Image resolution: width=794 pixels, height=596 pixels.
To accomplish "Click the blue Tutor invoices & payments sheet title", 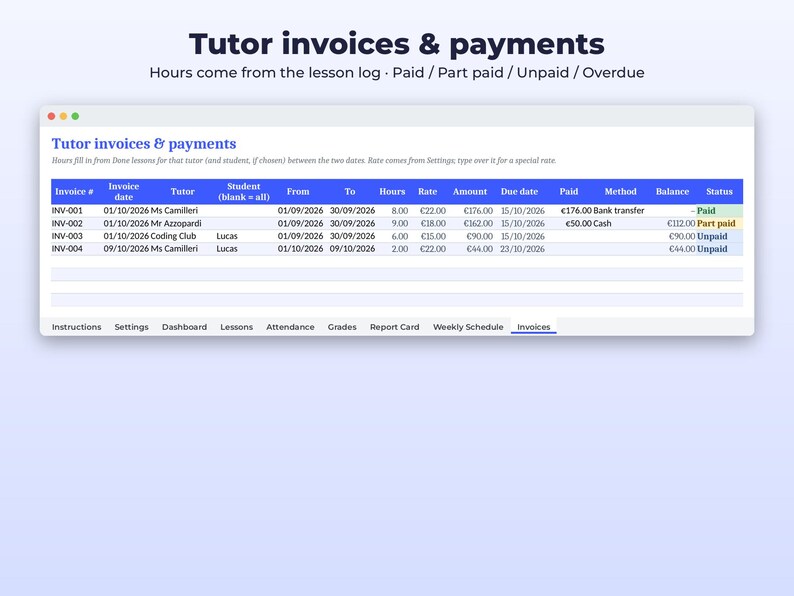I will click(x=144, y=144).
